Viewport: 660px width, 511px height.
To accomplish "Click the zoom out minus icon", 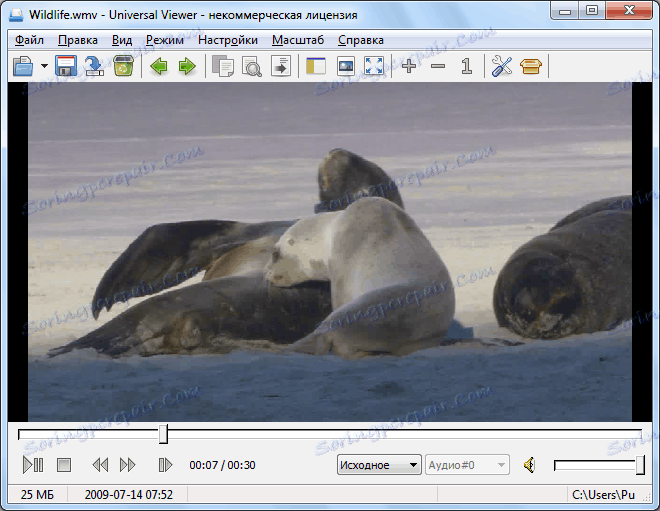I will [x=437, y=67].
